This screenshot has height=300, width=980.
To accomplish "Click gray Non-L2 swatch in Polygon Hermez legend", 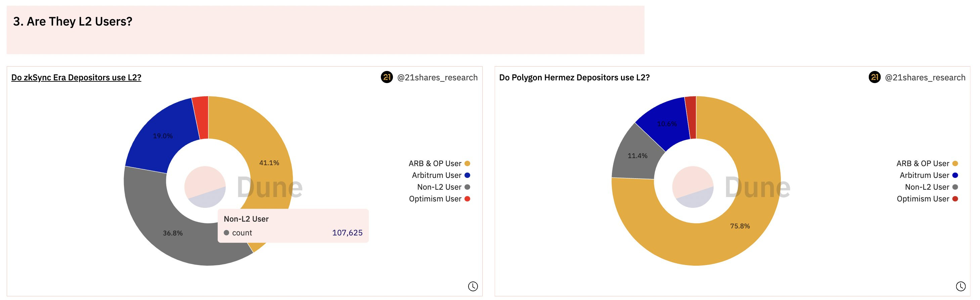I will point(955,187).
